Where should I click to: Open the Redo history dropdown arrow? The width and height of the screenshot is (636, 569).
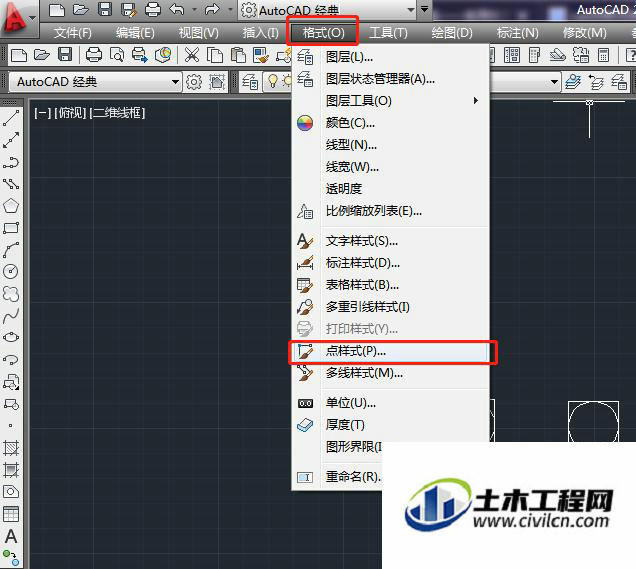point(230,9)
